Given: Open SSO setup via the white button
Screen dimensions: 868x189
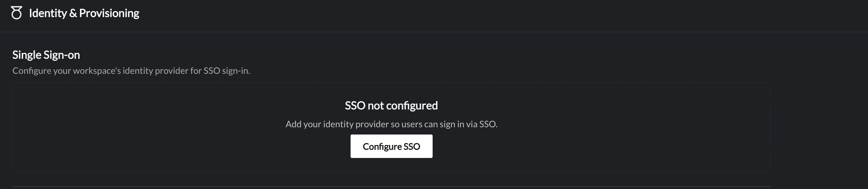Looking at the screenshot, I should pos(391,146).
